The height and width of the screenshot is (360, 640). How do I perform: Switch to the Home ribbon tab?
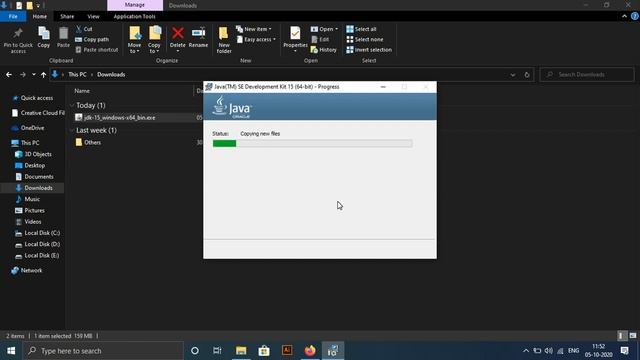pyautogui.click(x=40, y=16)
